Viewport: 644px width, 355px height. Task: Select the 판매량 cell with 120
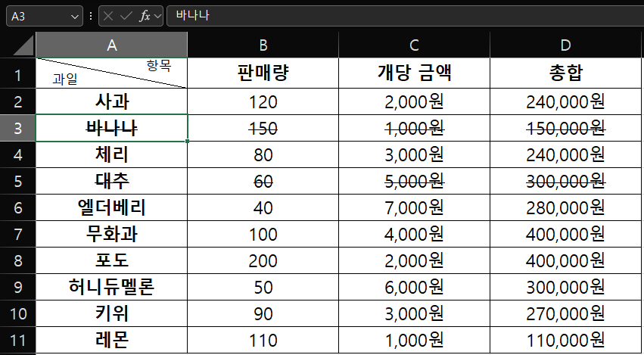[x=263, y=101]
